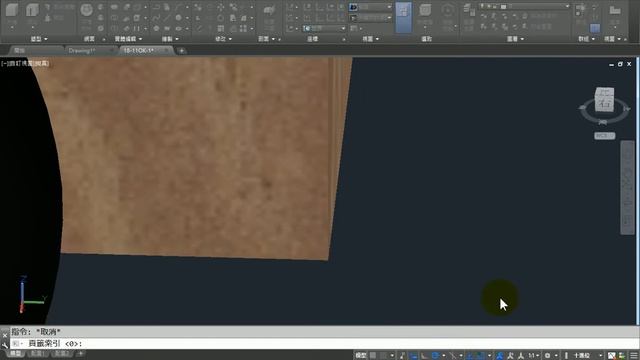Click the navigation bar on right edge
The width and height of the screenshot is (640, 360).
coord(627,187)
